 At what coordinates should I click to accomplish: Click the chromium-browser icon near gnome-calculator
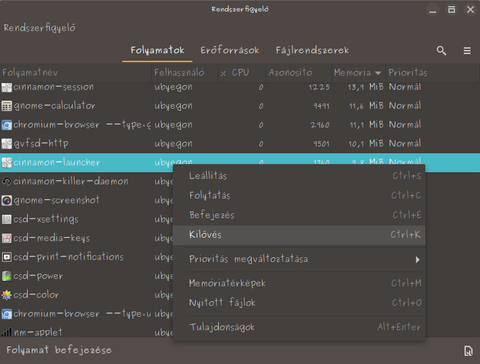6,125
